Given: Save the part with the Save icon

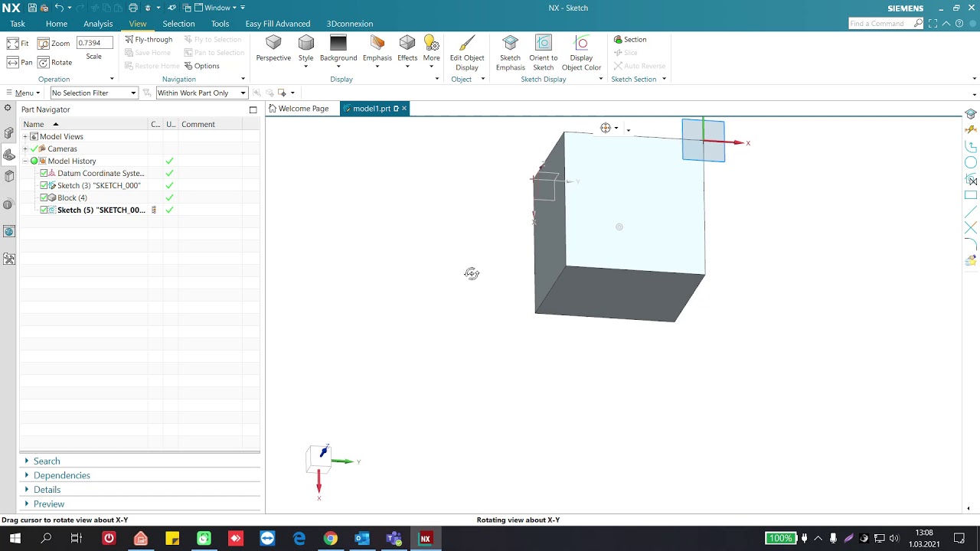Looking at the screenshot, I should coord(32,8).
